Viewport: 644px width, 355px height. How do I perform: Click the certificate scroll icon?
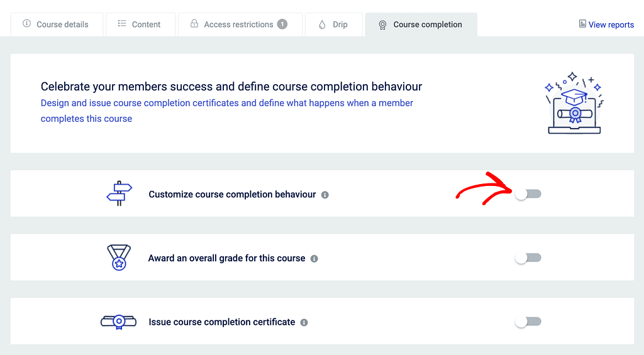point(118,322)
